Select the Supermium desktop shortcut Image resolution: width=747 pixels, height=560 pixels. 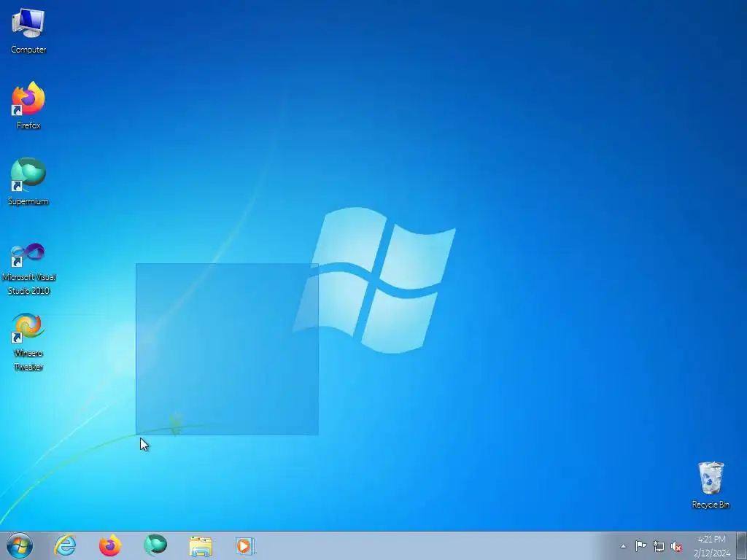coord(28,182)
